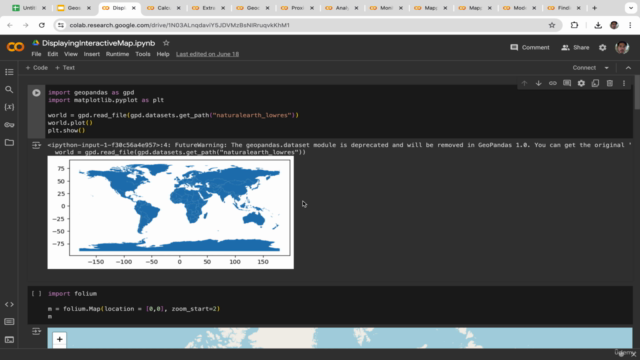Add a comment to the cell
This screenshot has height=360, width=640.
tap(567, 83)
